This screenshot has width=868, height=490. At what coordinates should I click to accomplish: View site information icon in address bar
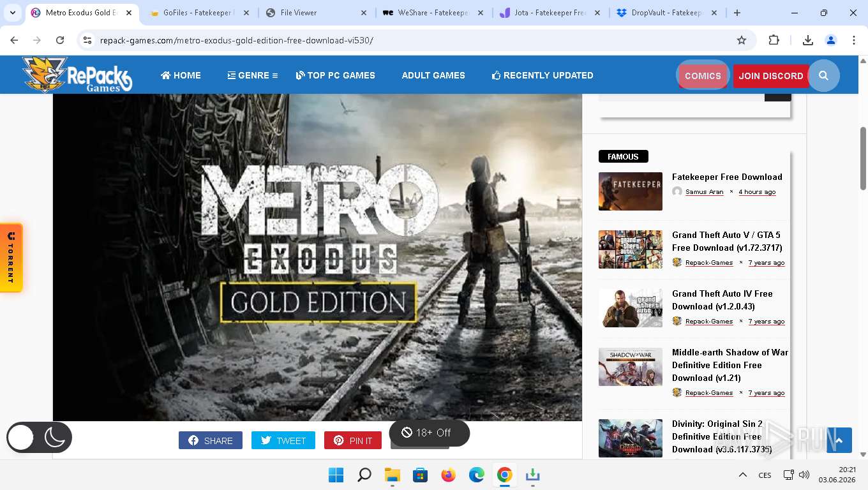[87, 40]
